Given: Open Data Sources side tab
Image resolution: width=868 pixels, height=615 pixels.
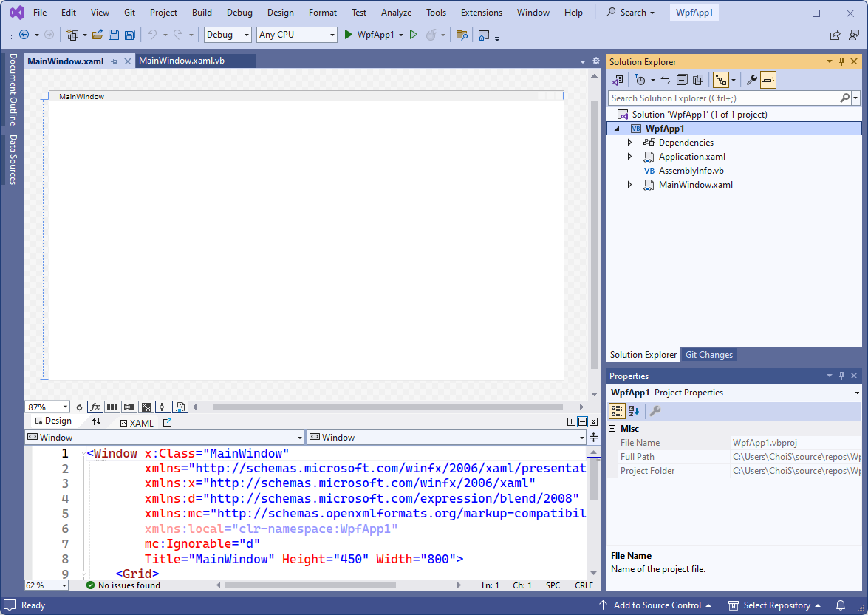Looking at the screenshot, I should click(x=13, y=160).
